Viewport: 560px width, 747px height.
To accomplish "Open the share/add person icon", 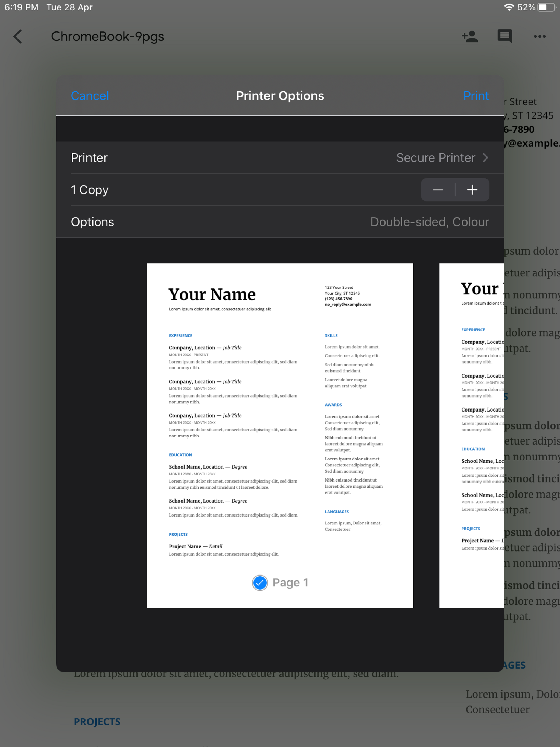I will point(470,36).
